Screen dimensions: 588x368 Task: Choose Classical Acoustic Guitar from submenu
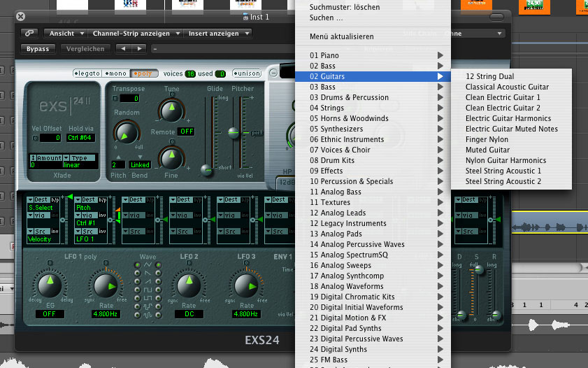click(507, 87)
